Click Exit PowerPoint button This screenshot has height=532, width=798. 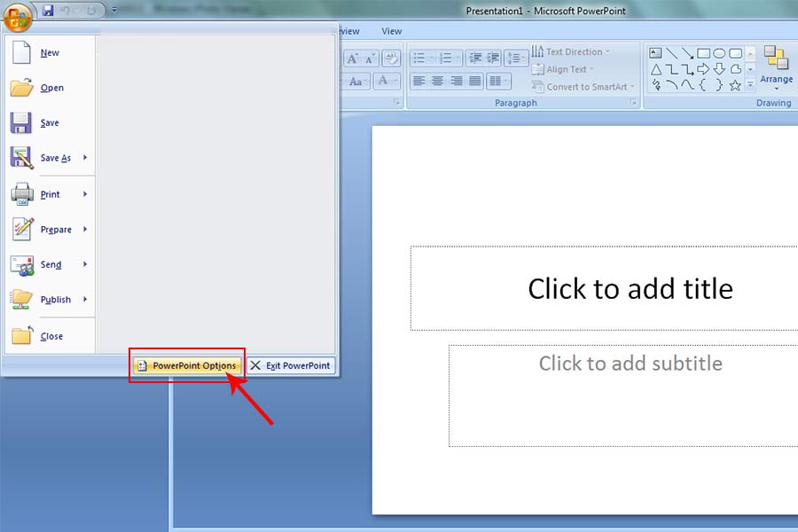pyautogui.click(x=291, y=365)
